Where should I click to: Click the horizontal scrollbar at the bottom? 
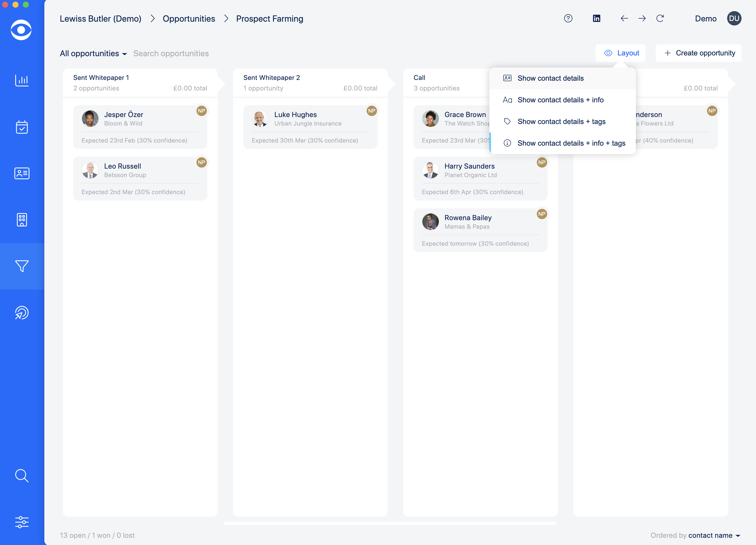390,523
